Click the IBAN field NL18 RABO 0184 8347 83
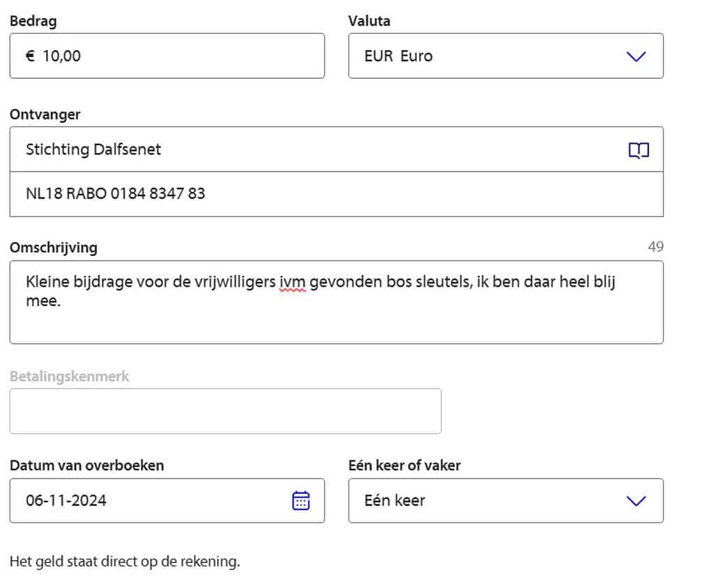 click(x=337, y=194)
